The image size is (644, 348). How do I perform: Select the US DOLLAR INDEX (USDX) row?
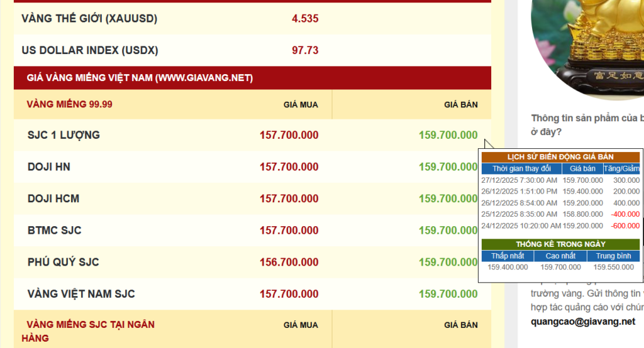[x=90, y=50]
